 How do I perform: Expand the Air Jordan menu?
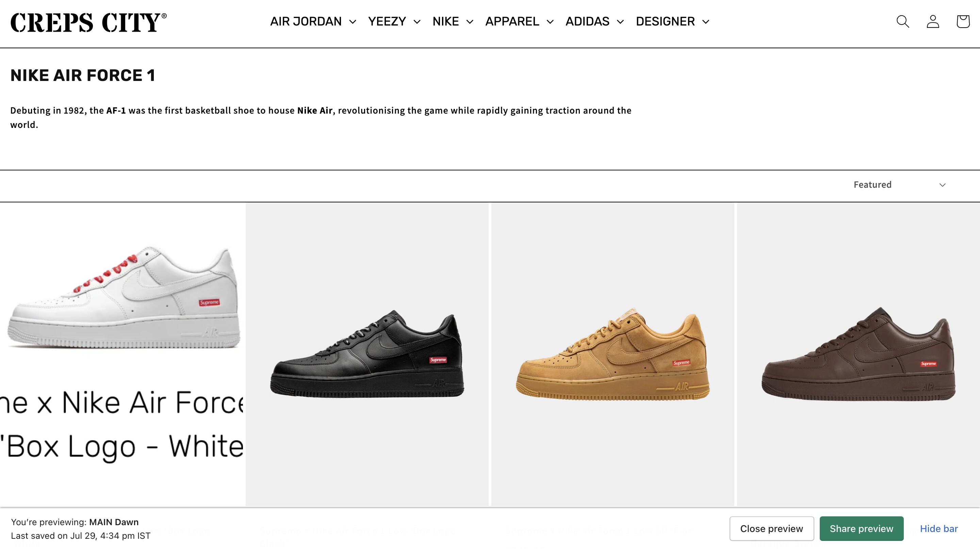[313, 22]
